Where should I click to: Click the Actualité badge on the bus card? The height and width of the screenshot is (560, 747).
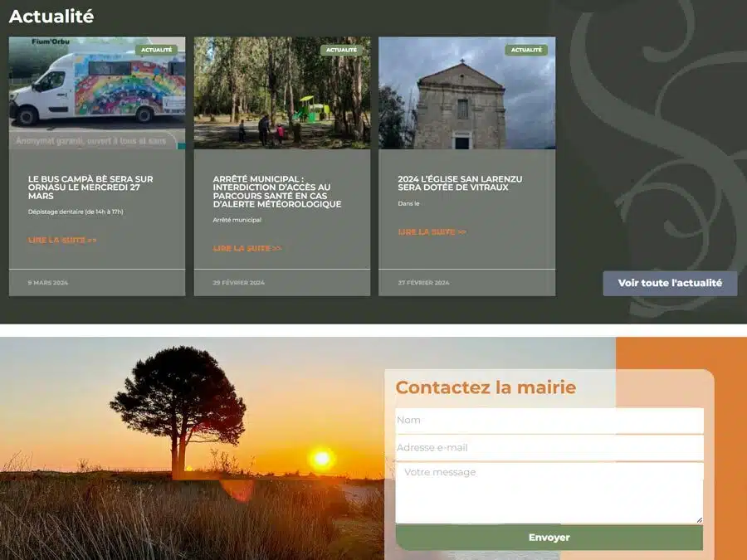point(157,50)
